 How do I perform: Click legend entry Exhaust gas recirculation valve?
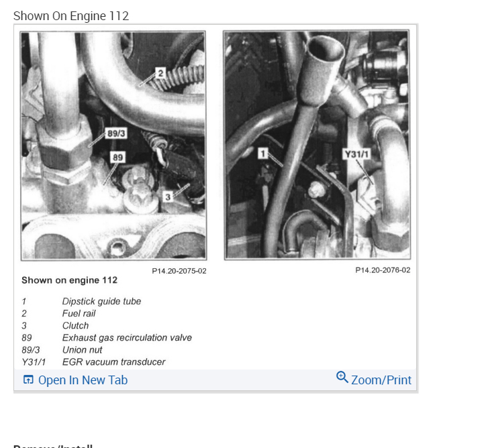coord(127,338)
